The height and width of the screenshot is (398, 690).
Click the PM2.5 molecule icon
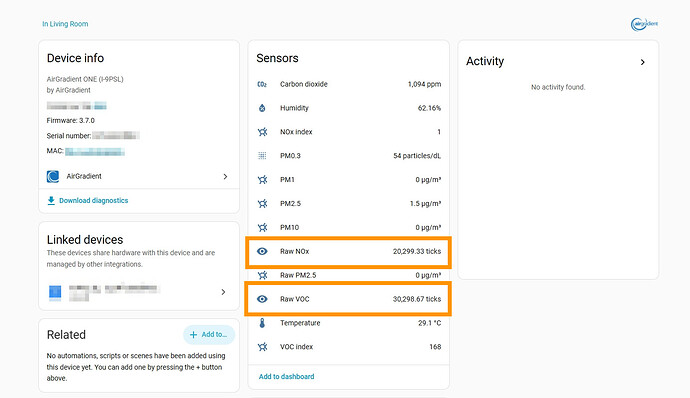pos(262,203)
